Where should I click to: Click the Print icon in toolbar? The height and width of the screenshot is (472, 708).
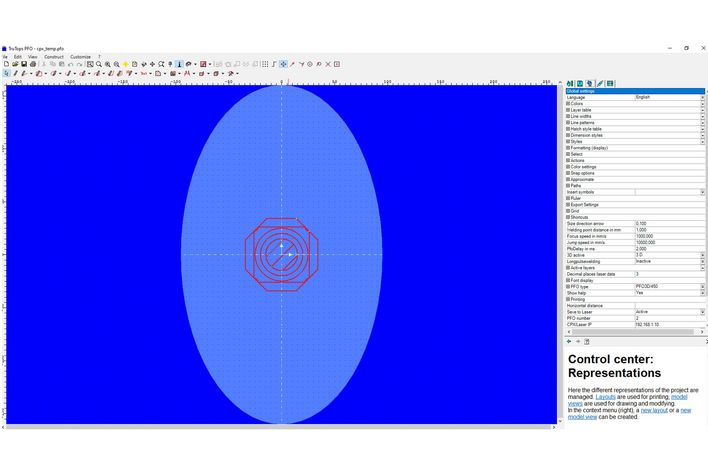click(33, 64)
